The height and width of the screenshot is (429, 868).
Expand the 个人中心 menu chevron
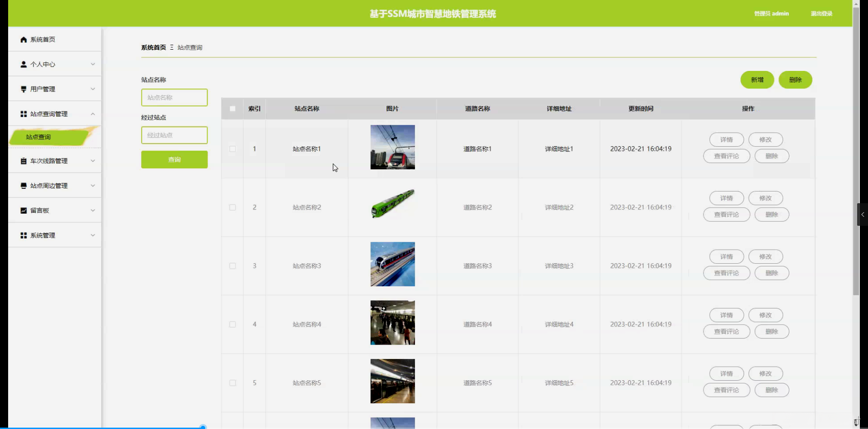pos(93,65)
